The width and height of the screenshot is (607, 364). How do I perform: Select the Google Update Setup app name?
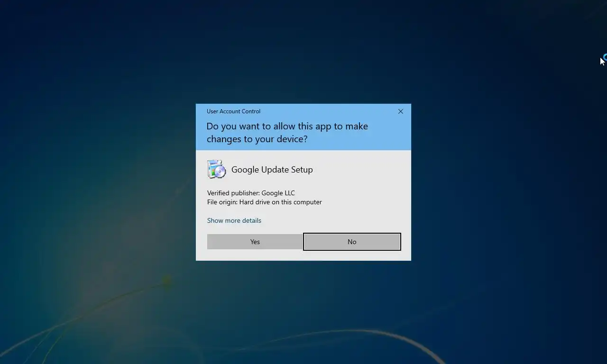point(272,170)
